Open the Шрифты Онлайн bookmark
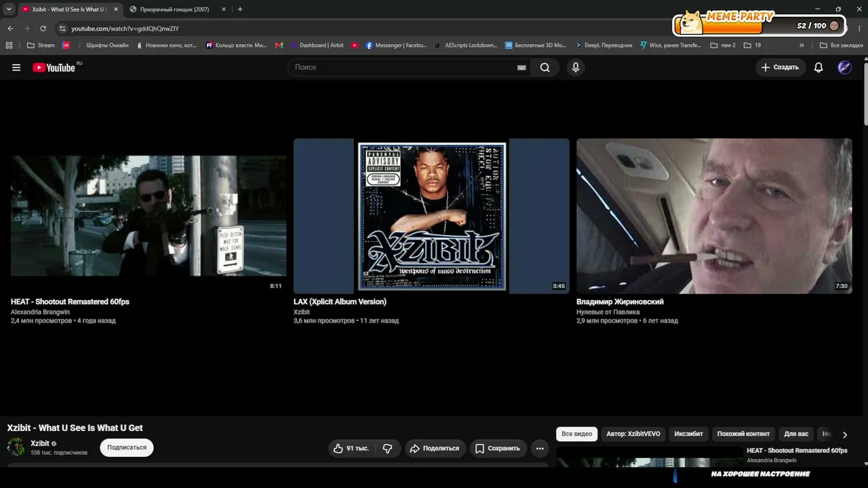Screen dimensions: 868x488 point(102,45)
